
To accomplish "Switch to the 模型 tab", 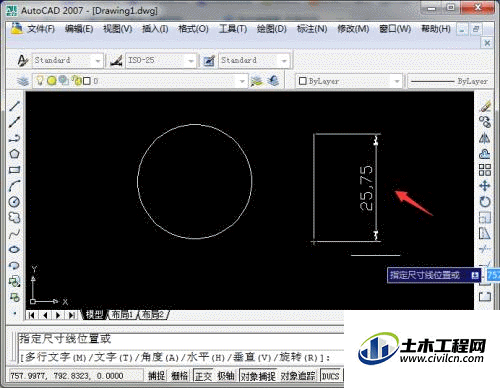I will [94, 315].
